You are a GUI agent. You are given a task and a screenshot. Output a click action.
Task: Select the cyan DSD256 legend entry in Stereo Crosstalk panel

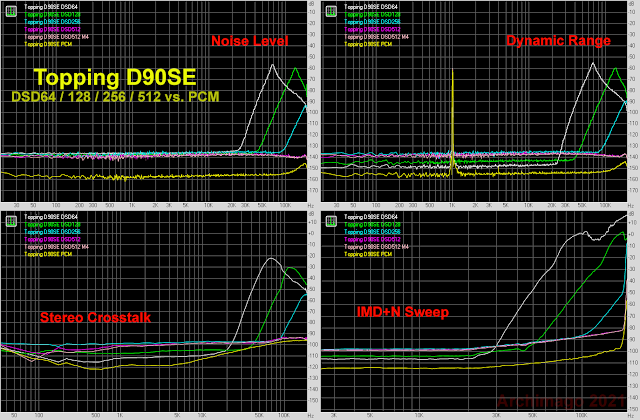(52, 231)
